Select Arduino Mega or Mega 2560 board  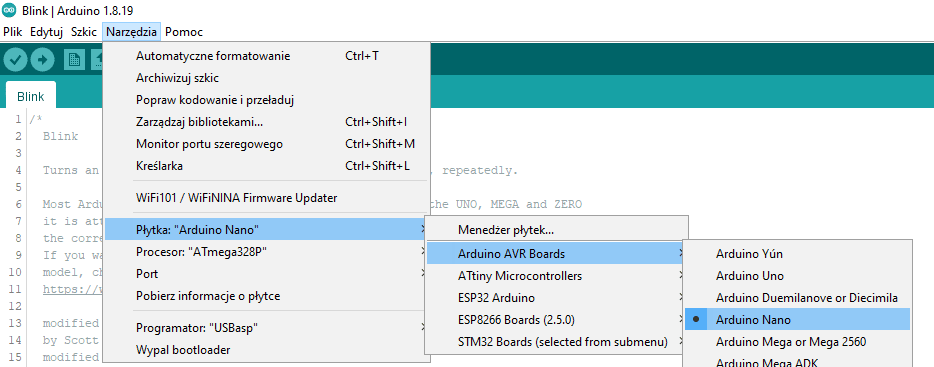(798, 342)
